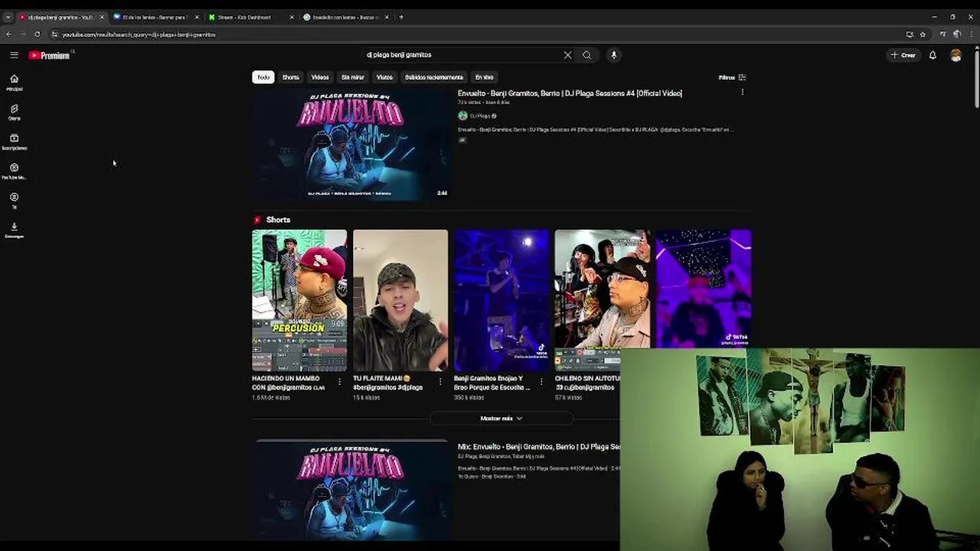Screen dimensions: 980x551
Task: Select the Videos filter chip
Action: (320, 77)
